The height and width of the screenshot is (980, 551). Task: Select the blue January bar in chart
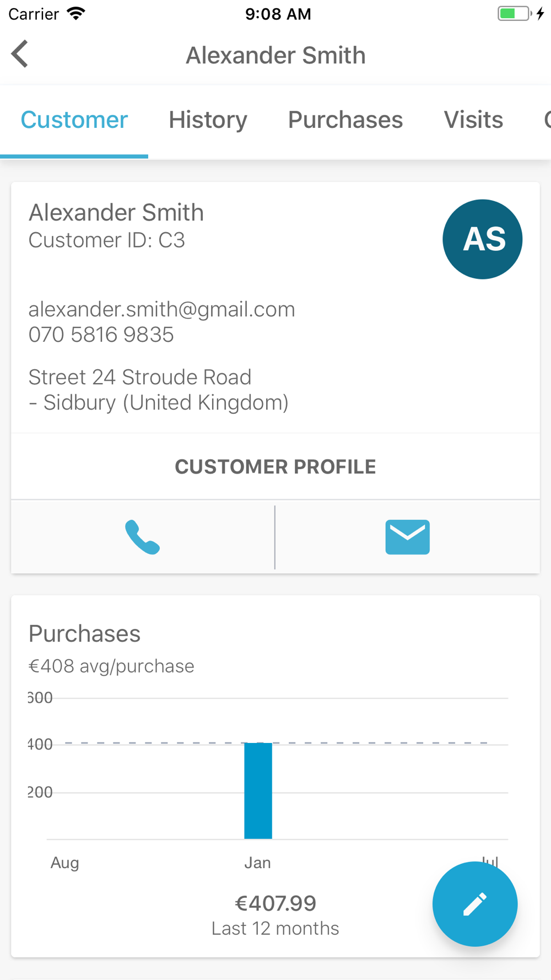click(x=258, y=790)
